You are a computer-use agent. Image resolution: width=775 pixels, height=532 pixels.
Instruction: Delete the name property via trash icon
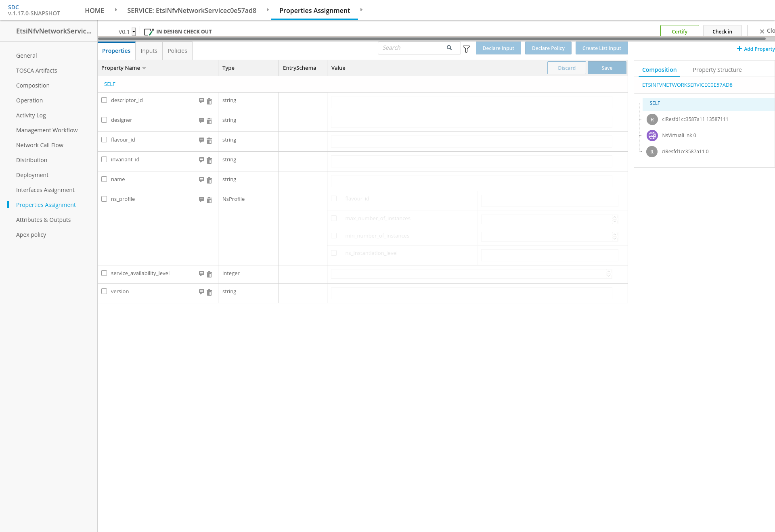pos(209,180)
